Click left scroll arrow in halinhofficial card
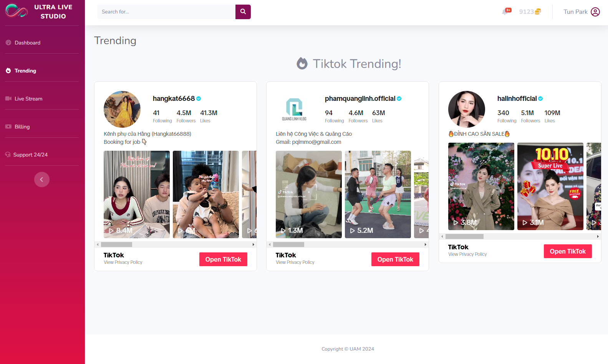The height and width of the screenshot is (364, 608). point(442,236)
